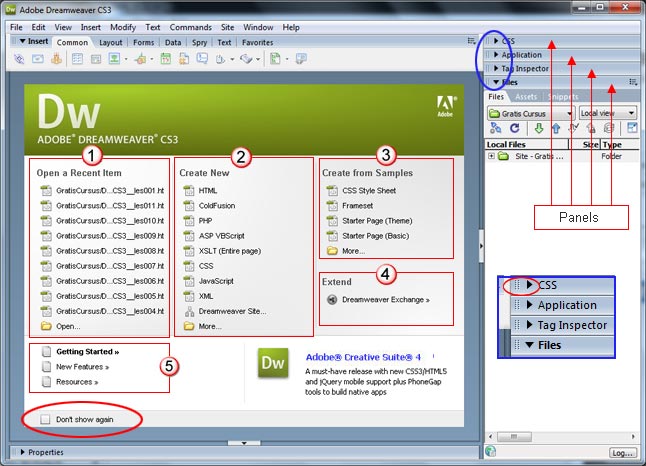
Task: Open the Images icon dropdown arrow
Action: coord(126,59)
